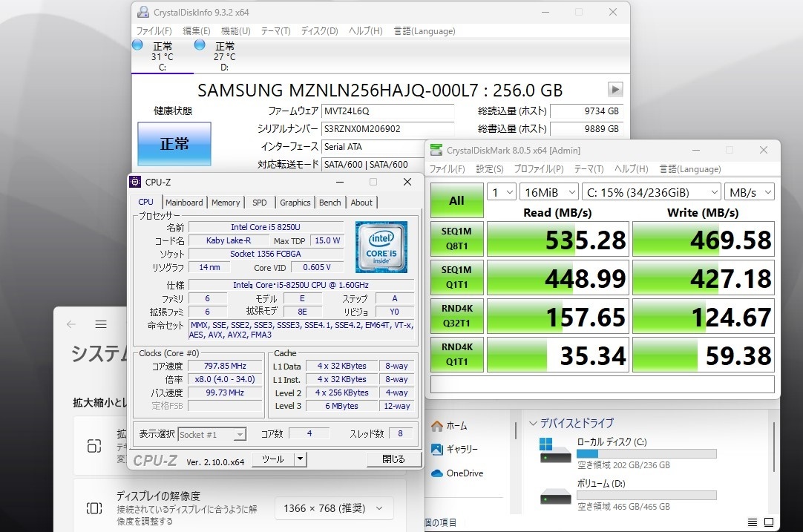The width and height of the screenshot is (803, 532).
Task: Click the ツール button in CPU-Z
Action: 273,459
